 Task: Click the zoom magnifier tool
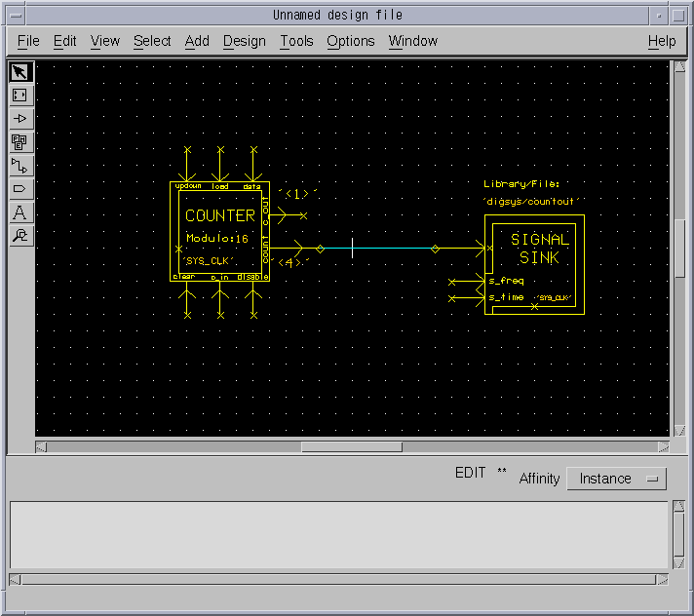coord(20,236)
